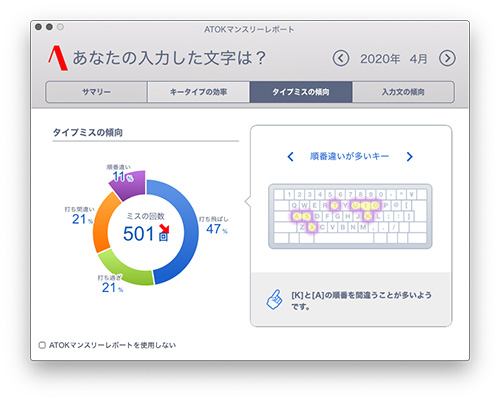Viewport: 500px width, 401px height.
Task: Click the 順番違いが多いキー heading
Action: (349, 156)
